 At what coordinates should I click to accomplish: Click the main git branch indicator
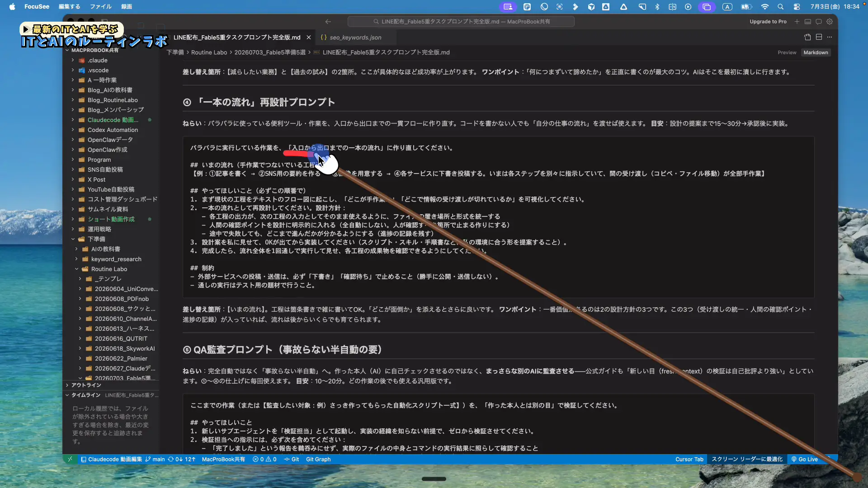(x=155, y=459)
